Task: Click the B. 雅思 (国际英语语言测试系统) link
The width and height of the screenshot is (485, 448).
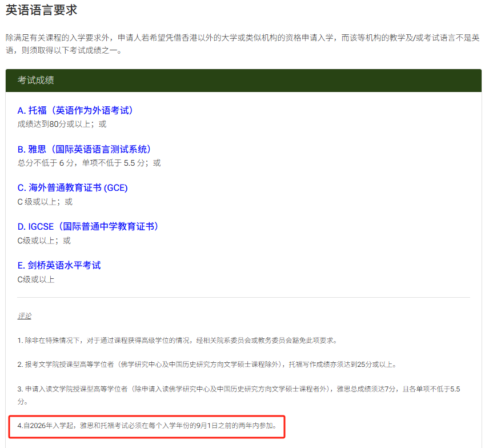Action: coord(85,149)
